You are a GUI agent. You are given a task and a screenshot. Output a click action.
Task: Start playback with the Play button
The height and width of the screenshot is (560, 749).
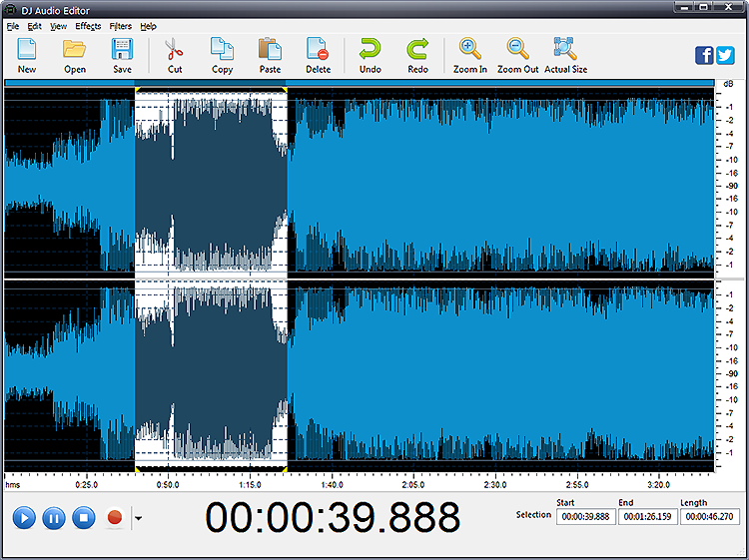(24, 517)
